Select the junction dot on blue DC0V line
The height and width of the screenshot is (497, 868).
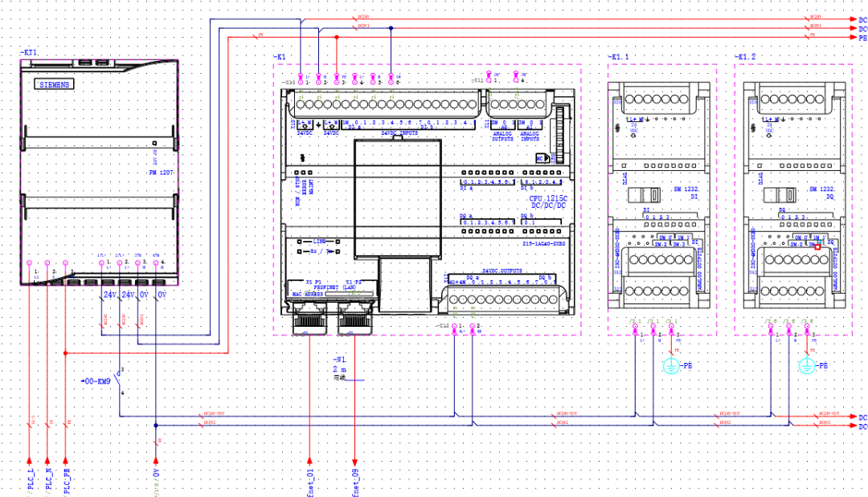click(391, 27)
